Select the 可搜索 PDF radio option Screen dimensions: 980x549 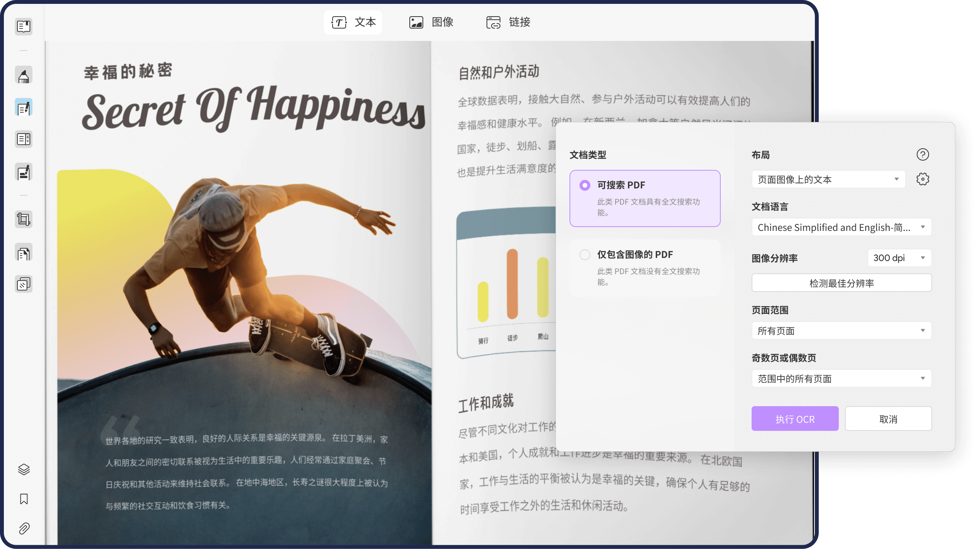(585, 185)
